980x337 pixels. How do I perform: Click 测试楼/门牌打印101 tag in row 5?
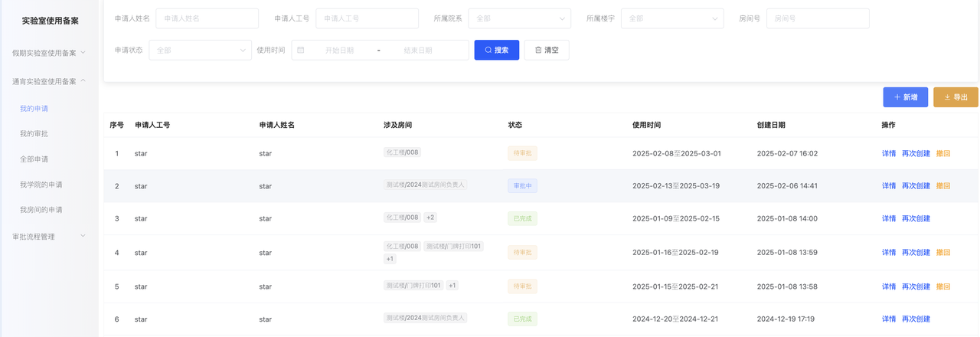click(x=413, y=286)
